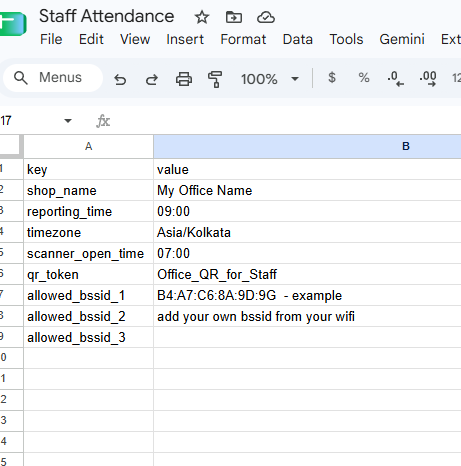Select the 'My Office Name' cell

307,190
